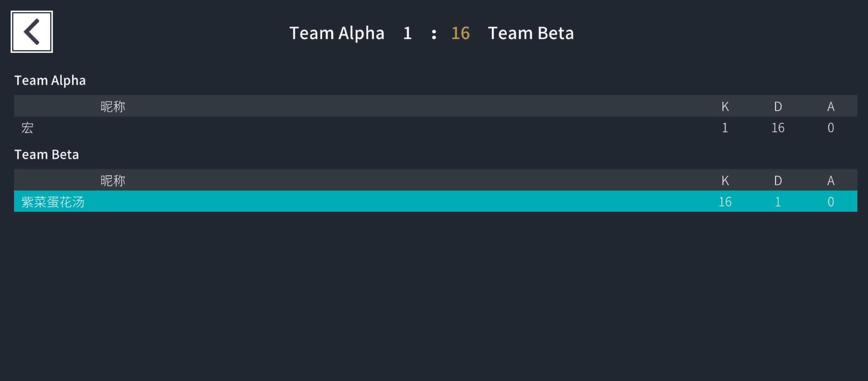Click the D column header in Team Beta table
This screenshot has height=381, width=868.
point(778,180)
